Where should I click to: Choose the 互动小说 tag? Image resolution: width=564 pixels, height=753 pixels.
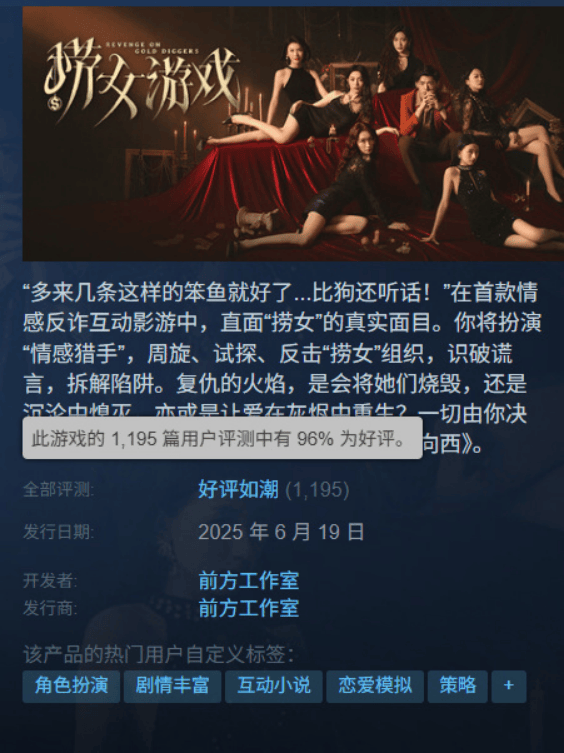tap(274, 686)
